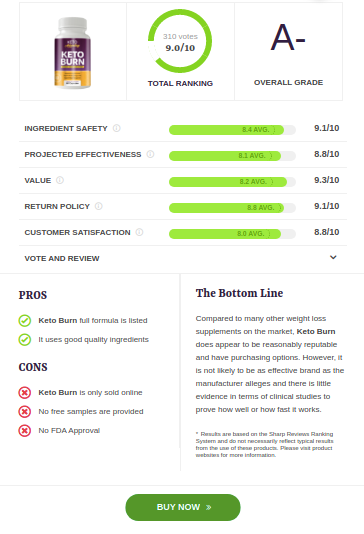Click the info icon next to Value
Viewport: 364px width, 534px height.
60,180
